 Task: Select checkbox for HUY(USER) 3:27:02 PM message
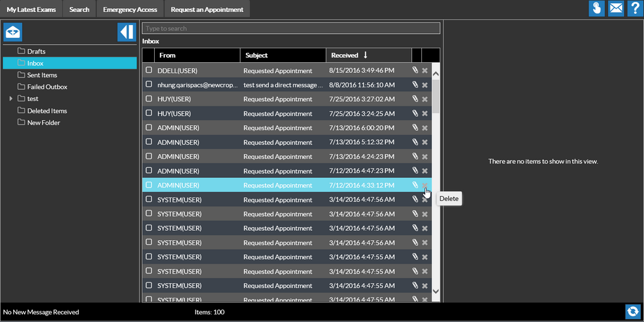pos(149,99)
